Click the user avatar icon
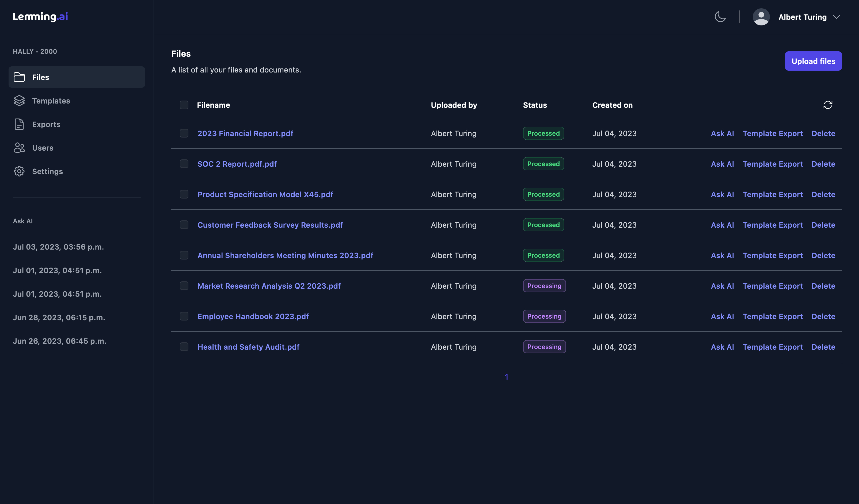This screenshot has height=504, width=859. 761,17
